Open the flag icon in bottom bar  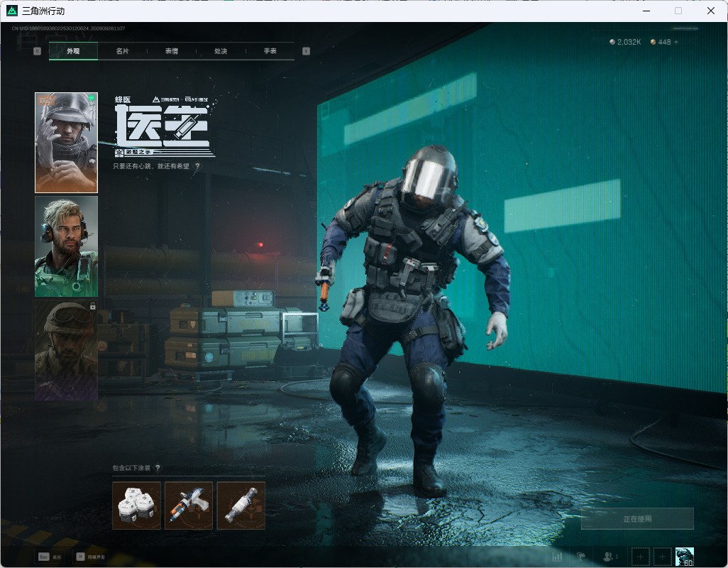point(581,557)
